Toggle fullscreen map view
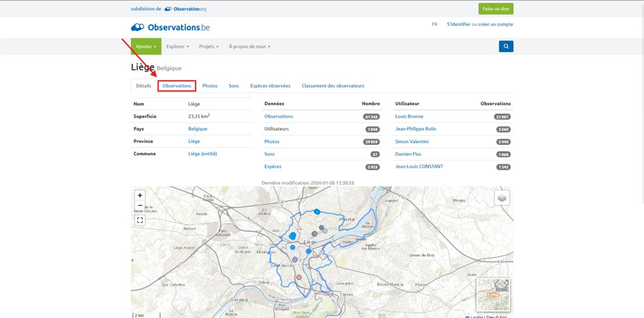 pos(140,220)
